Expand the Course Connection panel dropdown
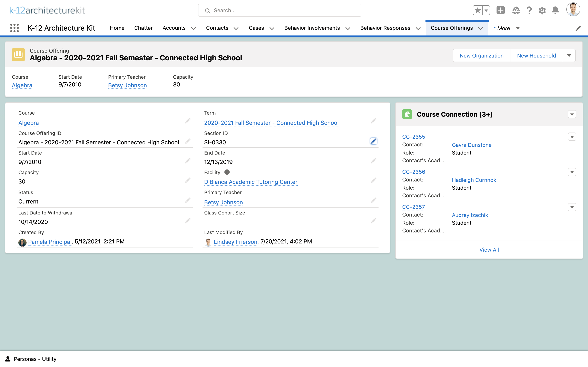This screenshot has width=588, height=367. (572, 114)
